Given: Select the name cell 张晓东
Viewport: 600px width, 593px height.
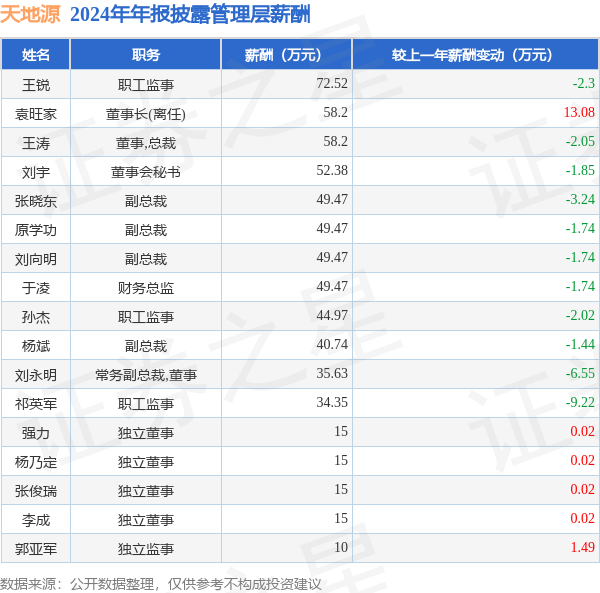Looking at the screenshot, I should coord(36,201).
